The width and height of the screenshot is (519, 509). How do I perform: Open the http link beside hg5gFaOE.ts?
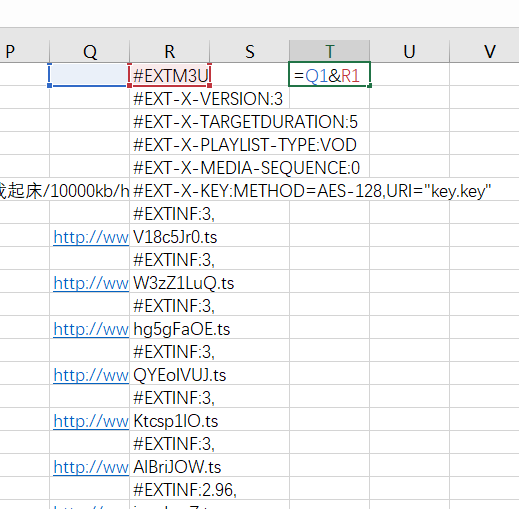tap(91, 329)
